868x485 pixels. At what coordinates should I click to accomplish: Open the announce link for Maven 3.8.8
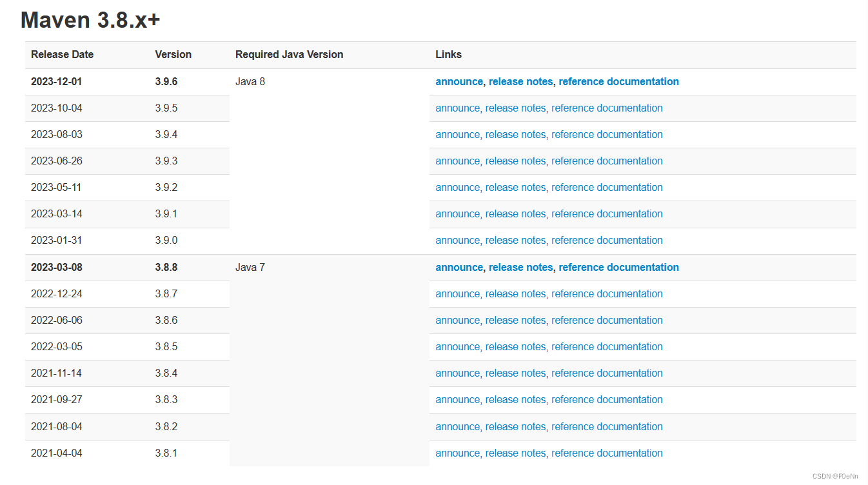pyautogui.click(x=459, y=267)
